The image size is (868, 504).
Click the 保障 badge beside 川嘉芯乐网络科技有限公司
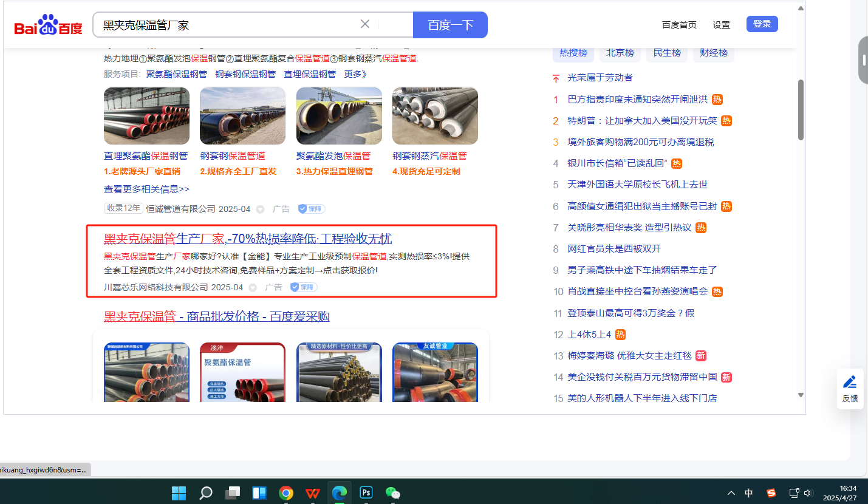[303, 287]
